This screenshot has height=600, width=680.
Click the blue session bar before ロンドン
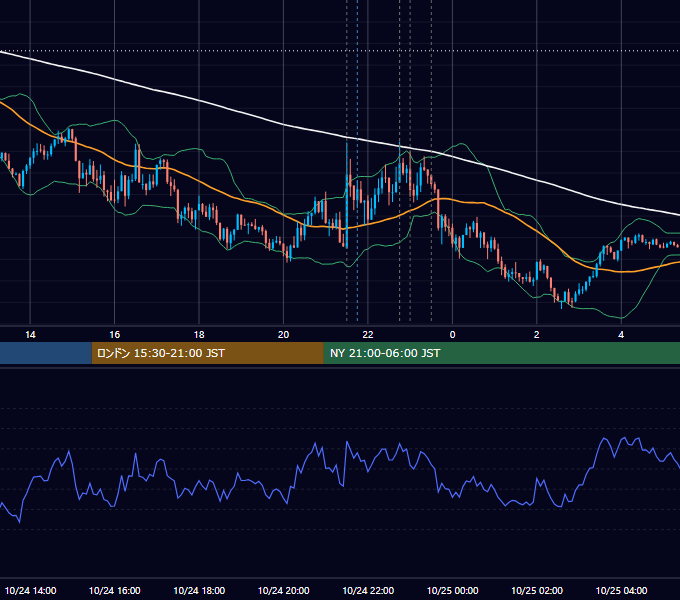[x=46, y=353]
